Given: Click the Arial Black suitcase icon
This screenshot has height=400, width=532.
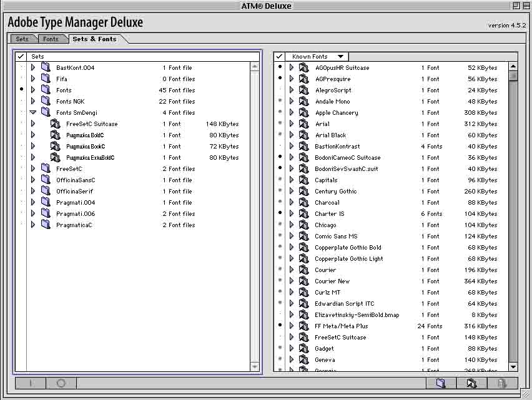Looking at the screenshot, I should [x=303, y=135].
